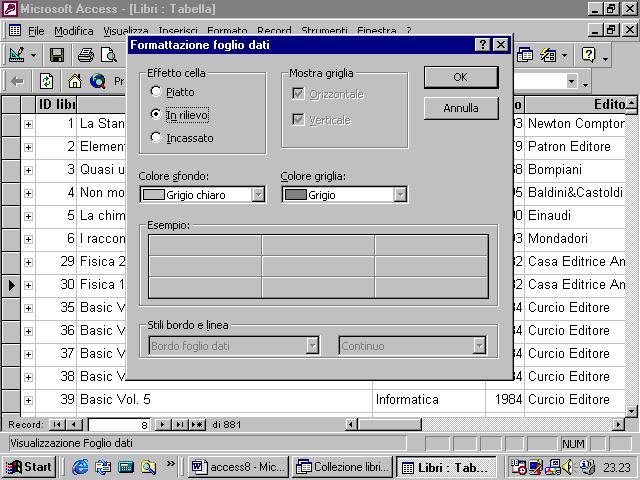Click the table icon at the menu bar's left
Screen dimensions: 640x480
click(15, 30)
